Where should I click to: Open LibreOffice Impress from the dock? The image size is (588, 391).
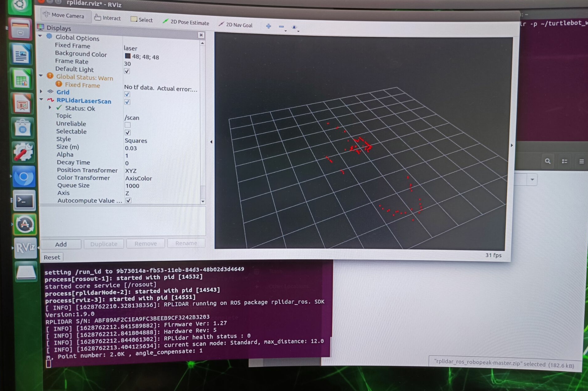(x=22, y=103)
